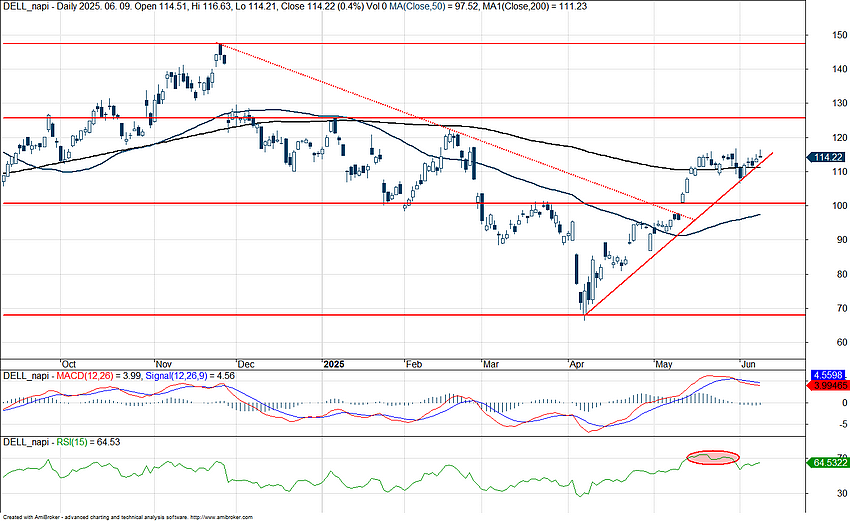The width and height of the screenshot is (850, 521).
Task: Click the MACD value label 4.5598
Action: (x=828, y=375)
